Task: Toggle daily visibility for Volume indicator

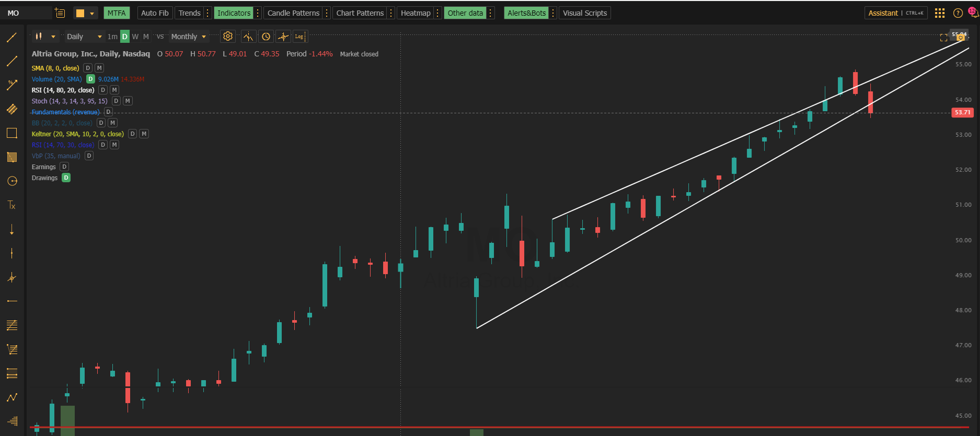Action: (90, 79)
